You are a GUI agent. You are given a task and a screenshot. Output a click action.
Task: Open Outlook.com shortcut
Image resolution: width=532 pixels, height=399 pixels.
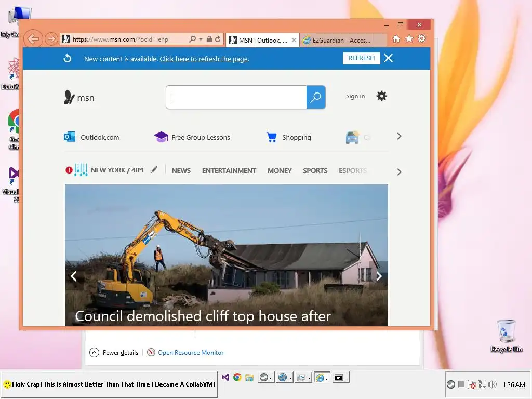coord(91,137)
